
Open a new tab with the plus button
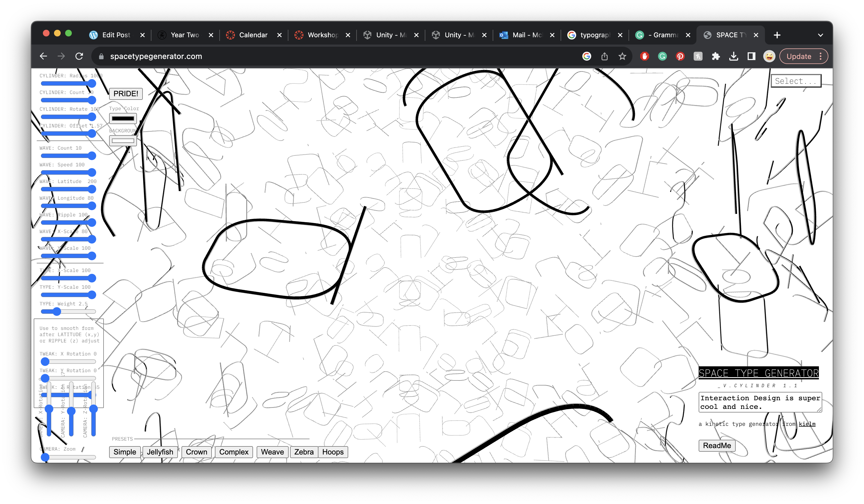click(777, 35)
